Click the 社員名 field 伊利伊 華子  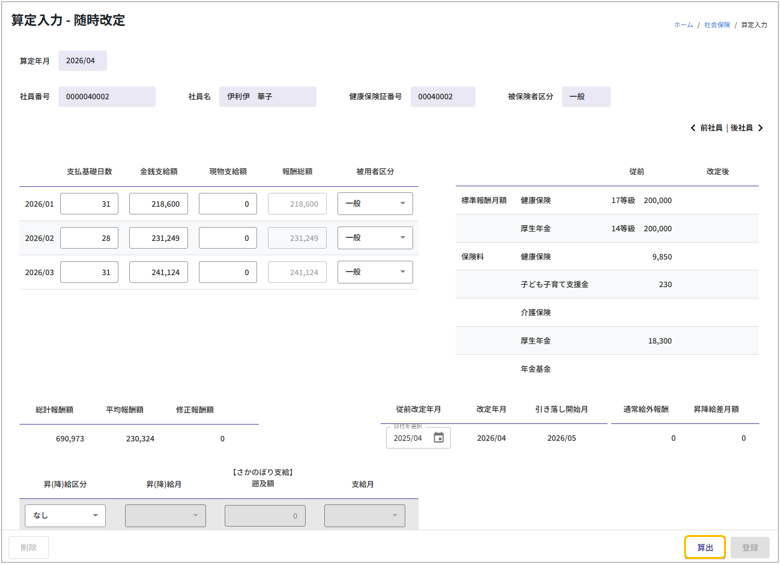pyautogui.click(x=267, y=97)
